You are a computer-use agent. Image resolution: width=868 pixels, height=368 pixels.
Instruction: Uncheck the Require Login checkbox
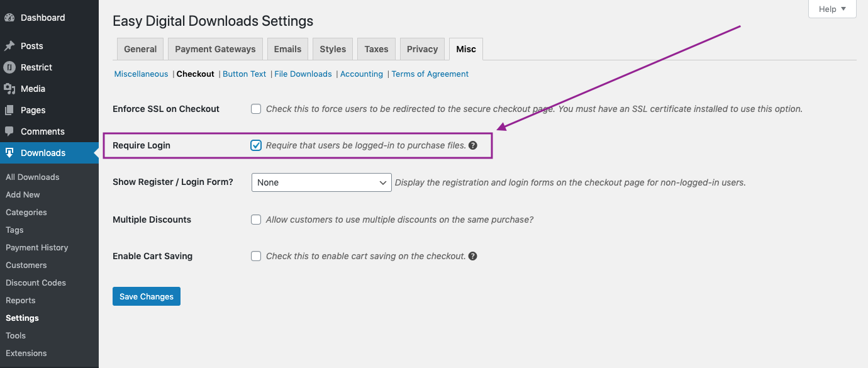(x=256, y=145)
